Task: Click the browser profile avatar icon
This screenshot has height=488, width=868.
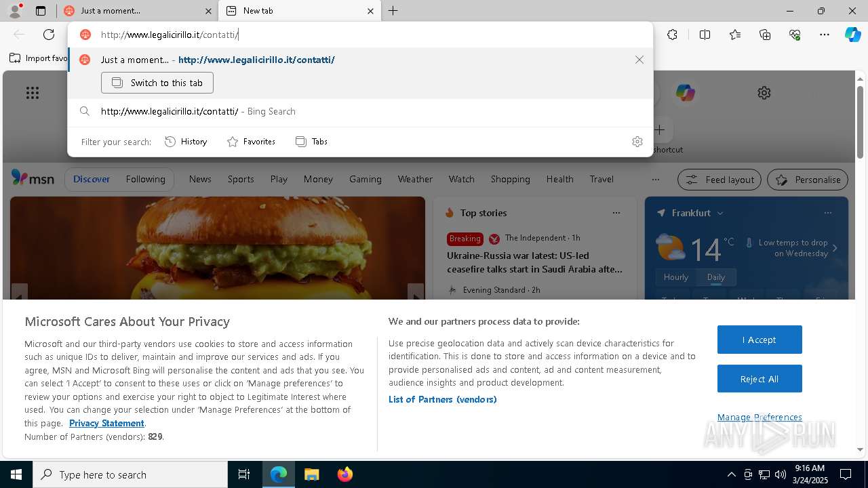Action: [x=14, y=10]
